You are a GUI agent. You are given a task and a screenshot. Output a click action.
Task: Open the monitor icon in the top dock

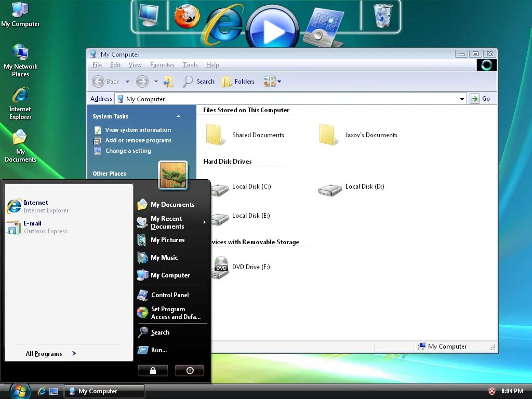149,16
